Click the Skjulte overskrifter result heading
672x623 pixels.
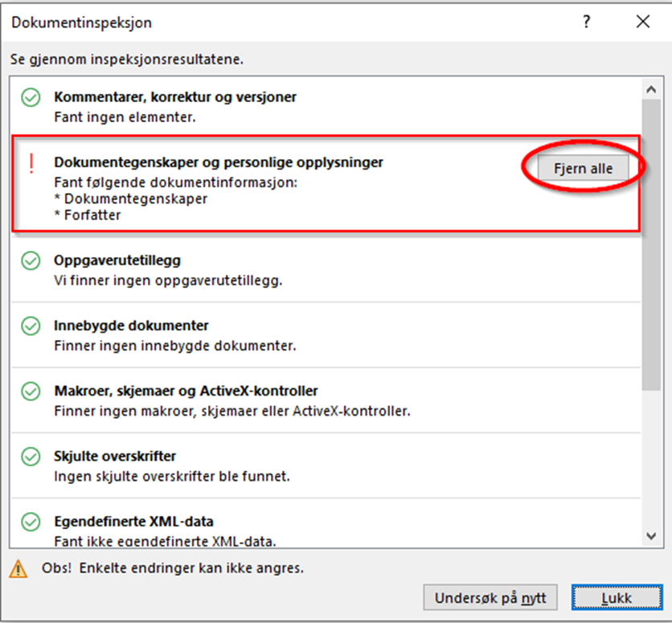(x=115, y=456)
